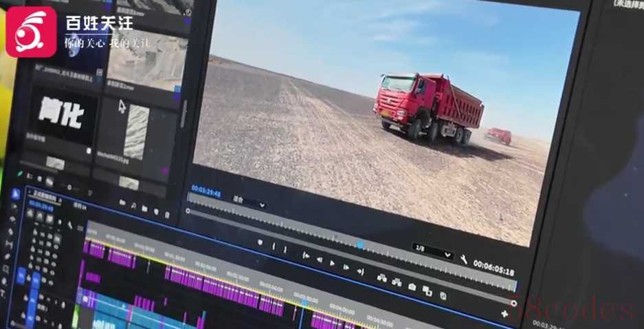The width and height of the screenshot is (644, 329).
Task: Open the zoom level fit dropdown
Action: point(249,203)
